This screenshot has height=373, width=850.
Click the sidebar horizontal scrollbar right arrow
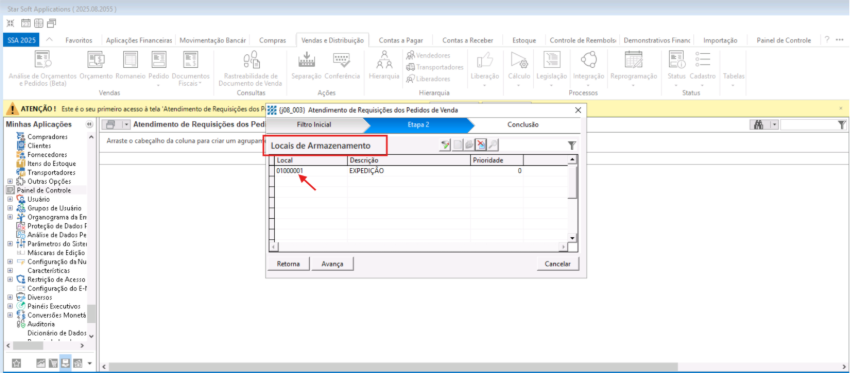(x=82, y=345)
